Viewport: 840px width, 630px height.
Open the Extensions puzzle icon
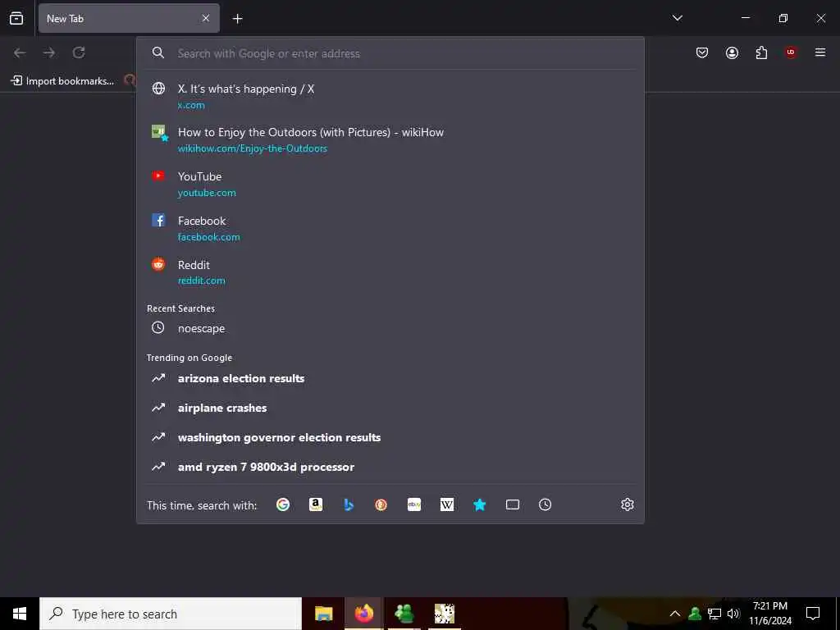click(761, 52)
